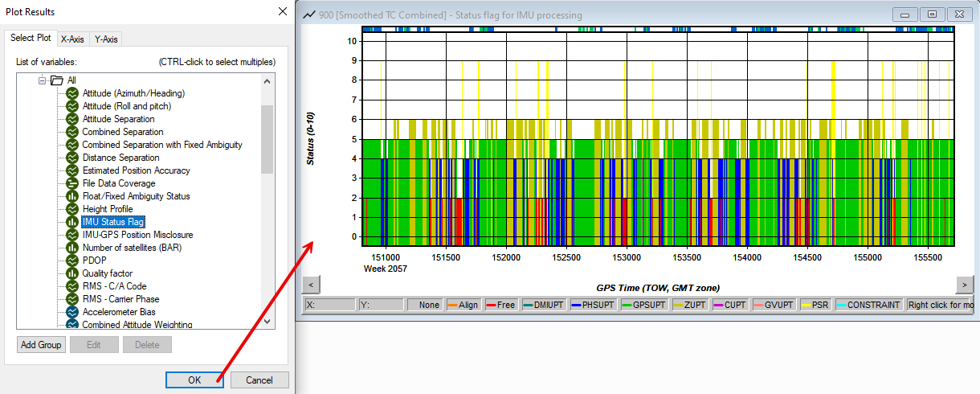Click the File Data Coverage icon
980x394 pixels.
[71, 183]
